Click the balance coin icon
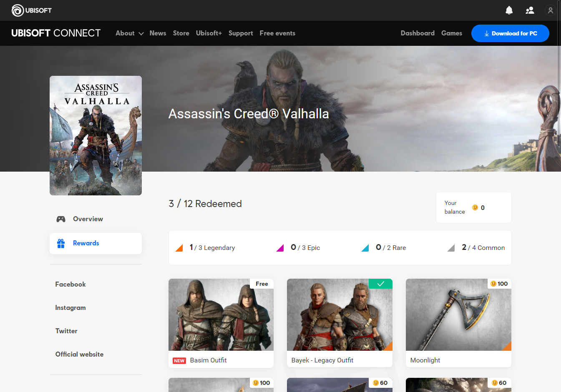 [x=475, y=207]
